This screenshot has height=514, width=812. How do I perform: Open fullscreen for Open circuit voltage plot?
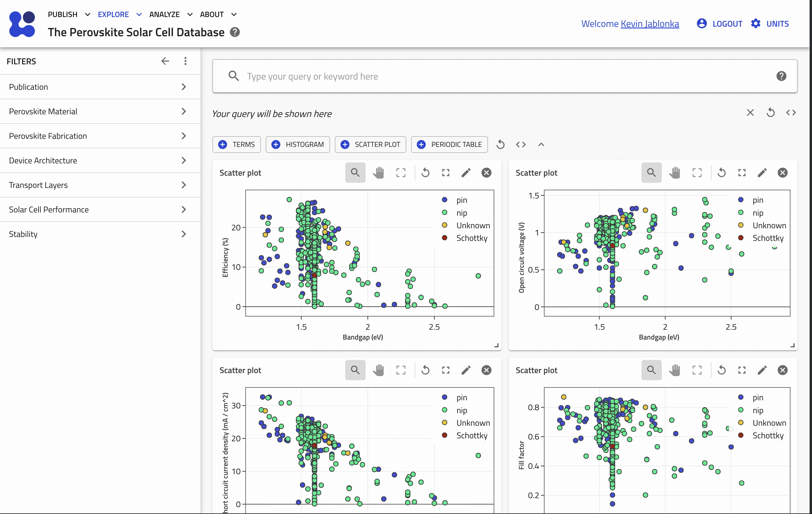click(x=742, y=173)
